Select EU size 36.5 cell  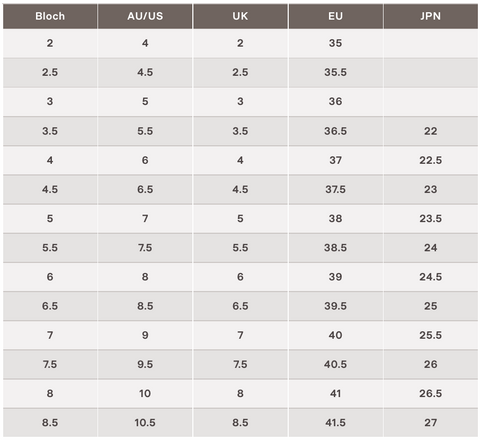[x=336, y=131]
